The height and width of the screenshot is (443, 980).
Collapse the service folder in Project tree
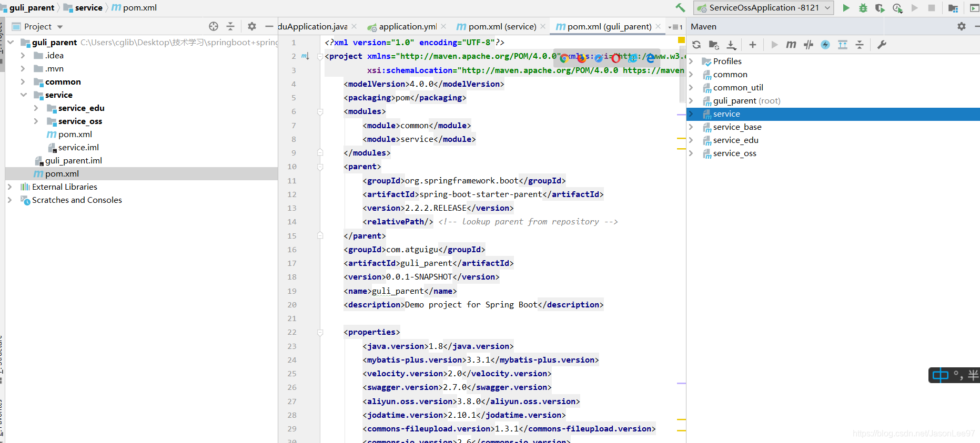pyautogui.click(x=24, y=95)
